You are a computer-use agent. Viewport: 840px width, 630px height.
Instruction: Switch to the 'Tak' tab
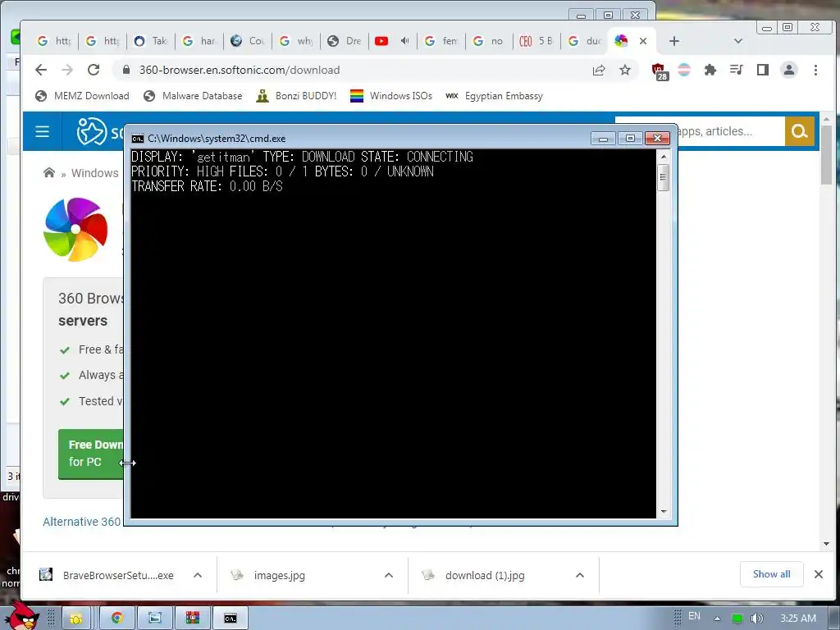151,41
